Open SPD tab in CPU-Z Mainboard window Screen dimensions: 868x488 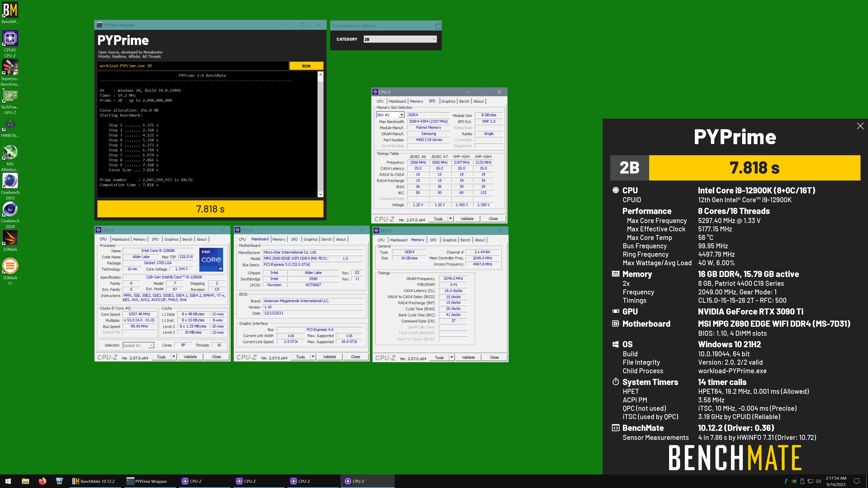point(294,239)
